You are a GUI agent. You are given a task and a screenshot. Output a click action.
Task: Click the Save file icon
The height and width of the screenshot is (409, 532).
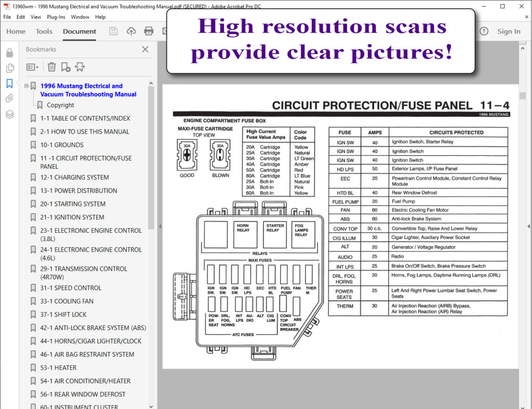(113, 31)
